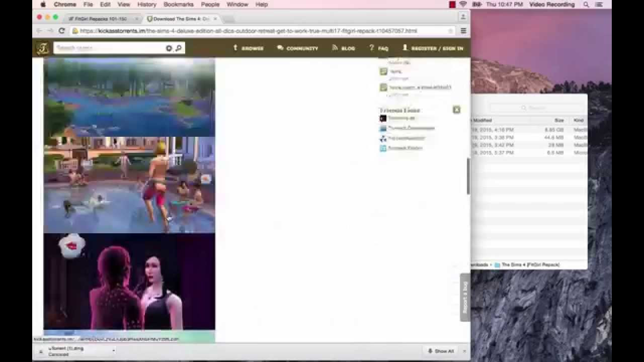Open the Community section
Screen dimensions: 644x362
pos(297,48)
